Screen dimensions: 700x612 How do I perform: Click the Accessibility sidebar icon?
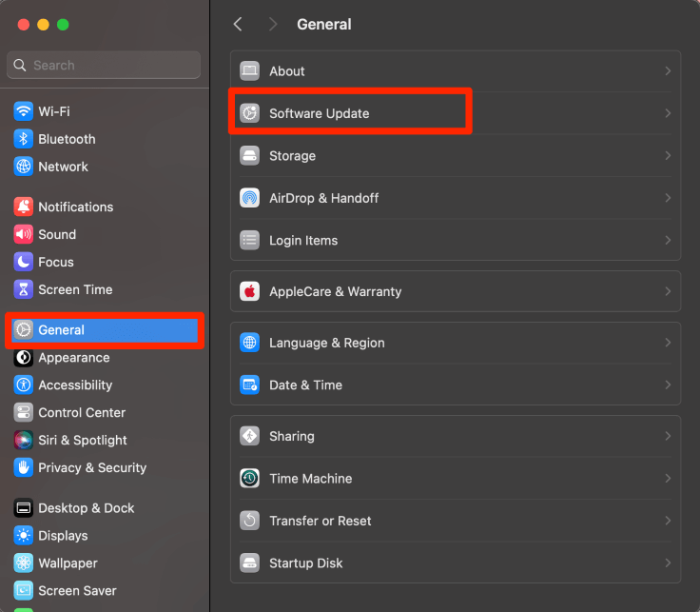24,385
